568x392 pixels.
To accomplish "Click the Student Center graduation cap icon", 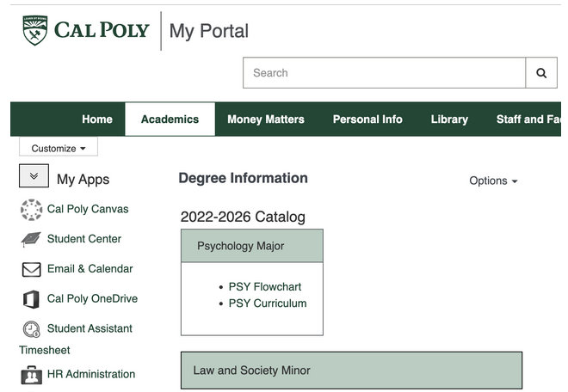I will tap(31, 240).
